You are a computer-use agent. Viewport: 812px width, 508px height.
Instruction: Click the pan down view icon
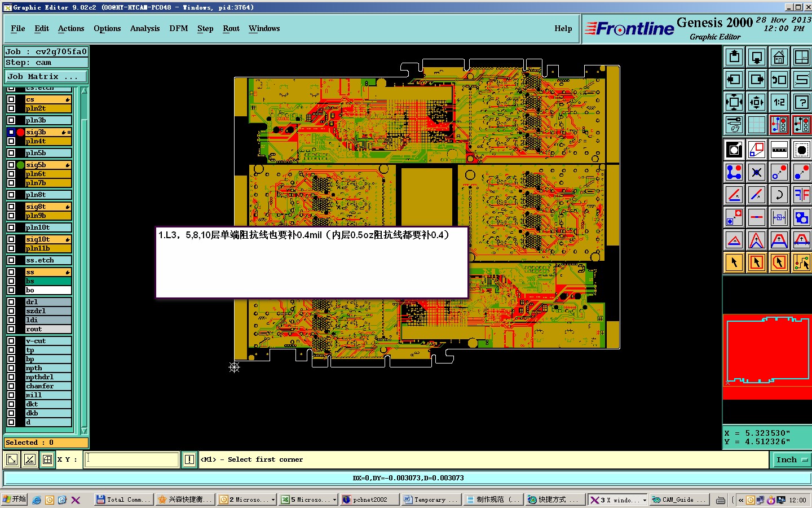[x=757, y=57]
